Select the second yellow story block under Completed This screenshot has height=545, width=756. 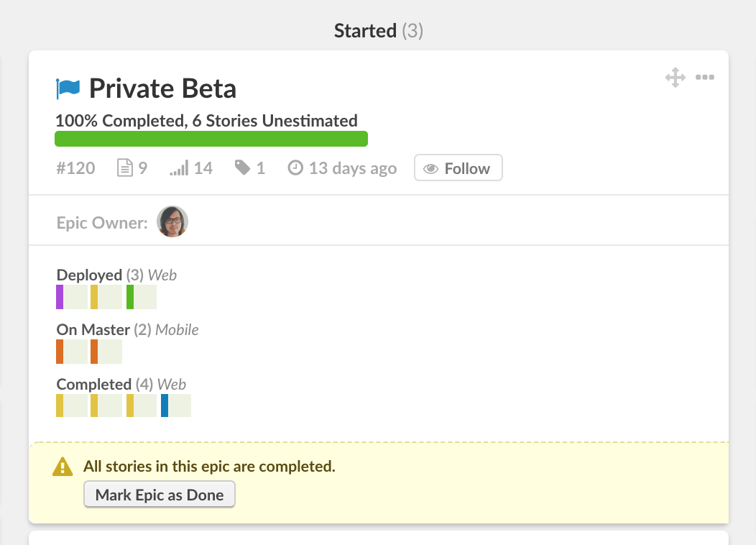(106, 406)
